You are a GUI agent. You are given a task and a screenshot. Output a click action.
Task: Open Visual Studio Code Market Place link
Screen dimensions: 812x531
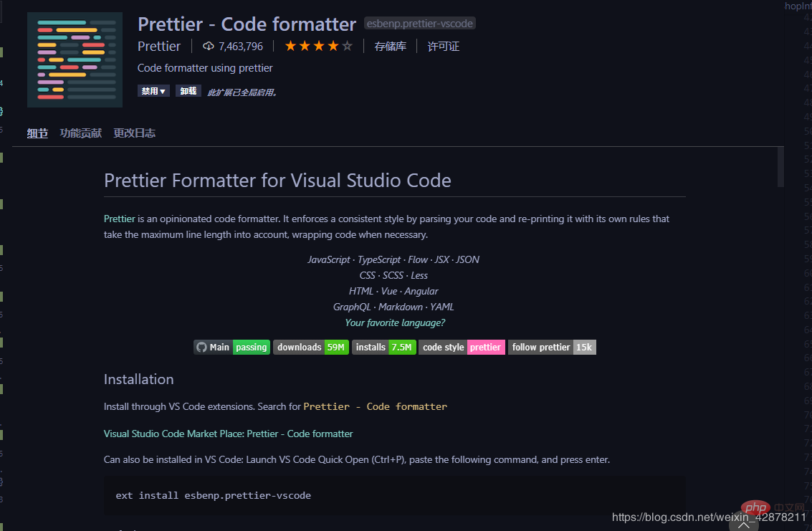[228, 434]
